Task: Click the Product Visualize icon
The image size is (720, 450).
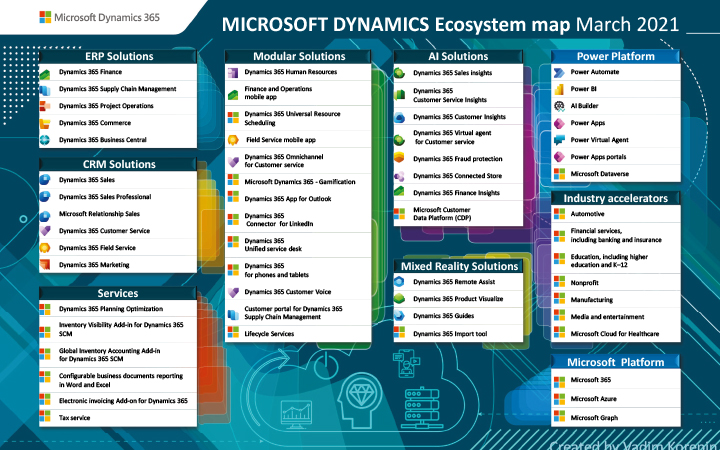Action: (x=399, y=298)
